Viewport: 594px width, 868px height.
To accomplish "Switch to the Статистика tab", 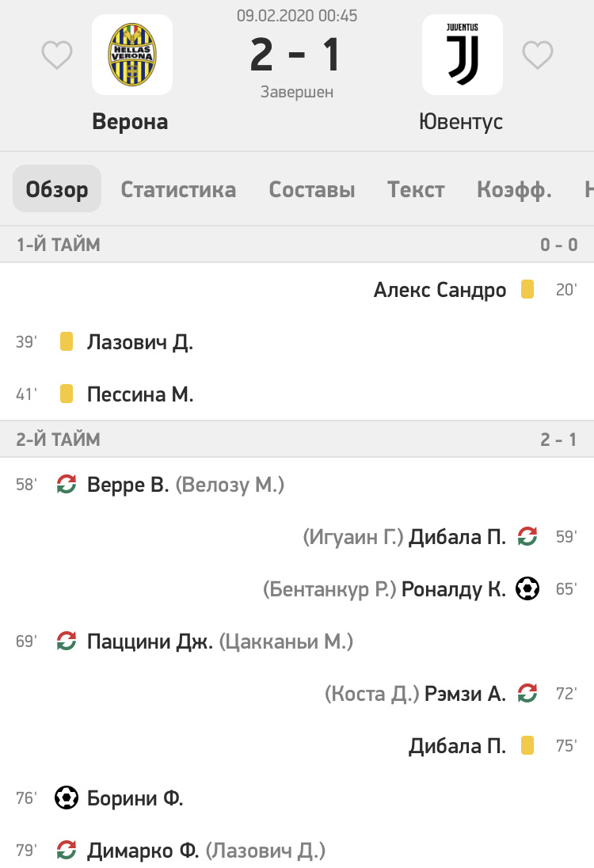I will [x=178, y=190].
